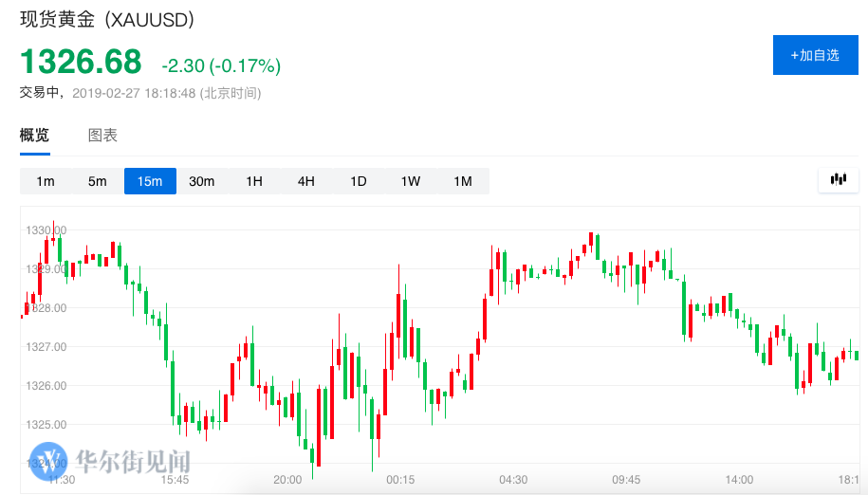Select the 1m timeframe
The height and width of the screenshot is (495, 868).
coord(46,181)
